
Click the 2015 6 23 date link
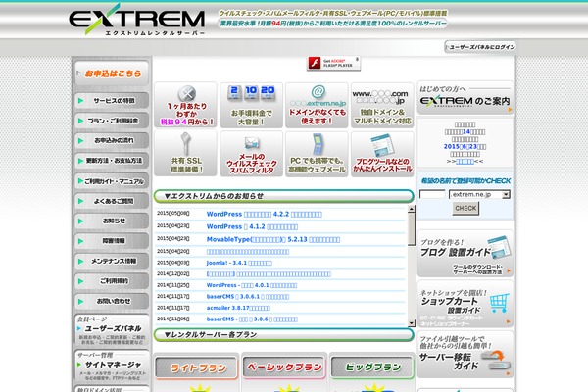point(465,146)
